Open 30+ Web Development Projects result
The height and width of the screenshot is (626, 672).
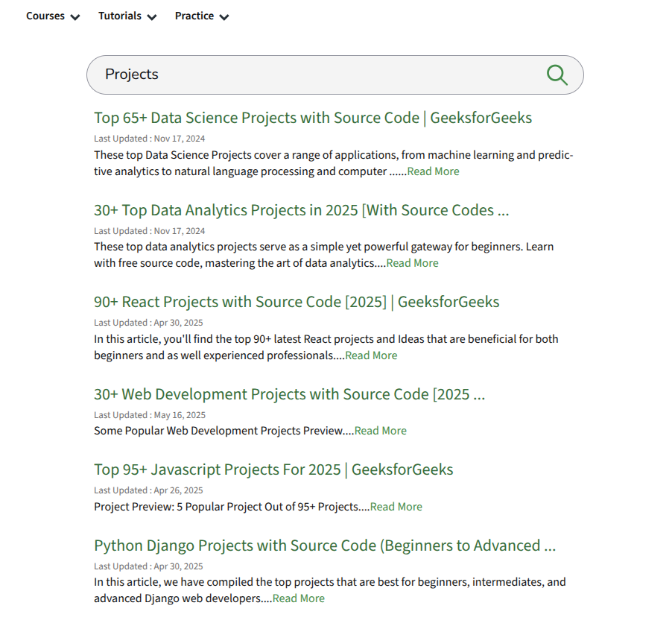coord(289,394)
